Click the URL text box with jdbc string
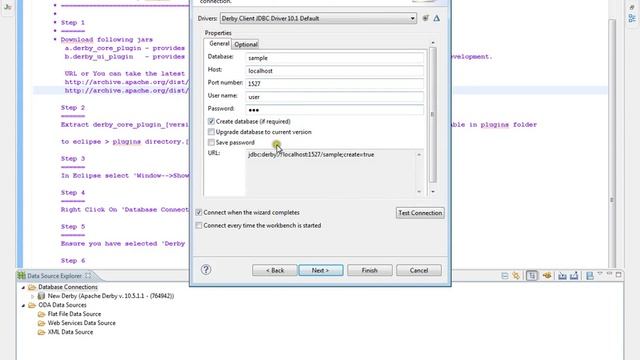This screenshot has width=640, height=360. click(x=331, y=172)
